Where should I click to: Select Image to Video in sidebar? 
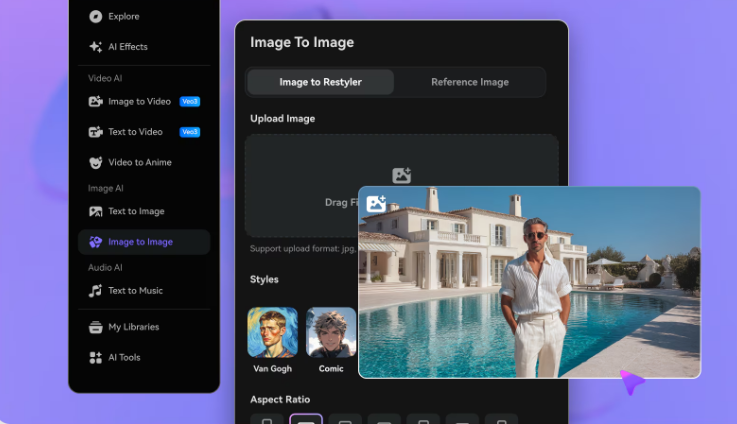[139, 102]
